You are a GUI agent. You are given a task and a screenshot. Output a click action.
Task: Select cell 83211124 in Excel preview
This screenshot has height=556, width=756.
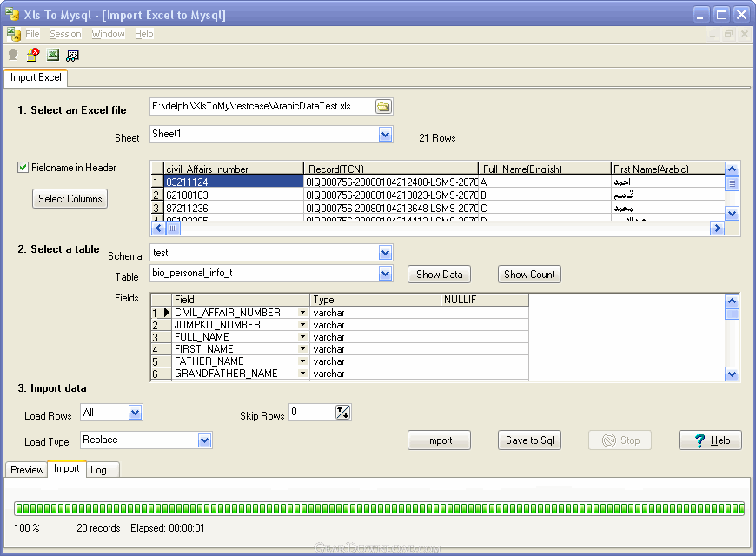coord(234,182)
